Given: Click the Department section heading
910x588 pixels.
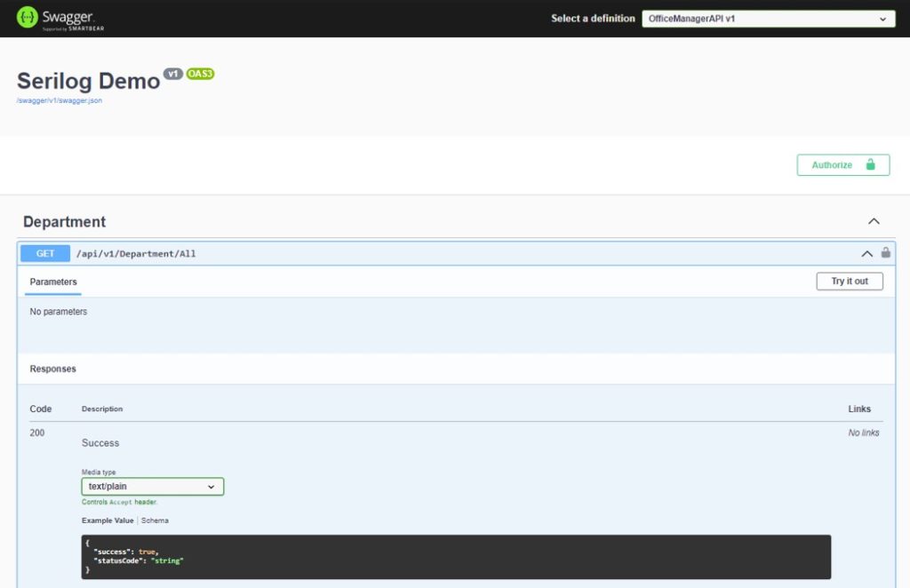Looking at the screenshot, I should pos(64,222).
